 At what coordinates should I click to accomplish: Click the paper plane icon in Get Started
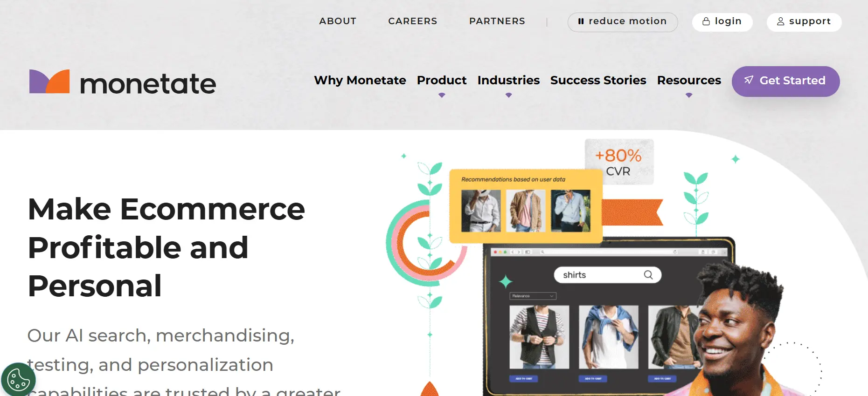[x=749, y=80]
